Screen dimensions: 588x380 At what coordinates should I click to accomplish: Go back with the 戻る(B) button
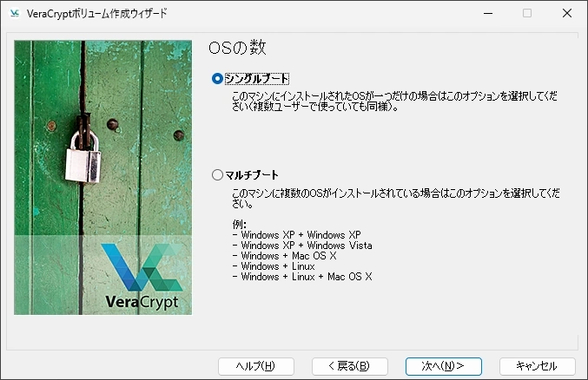pyautogui.click(x=350, y=366)
